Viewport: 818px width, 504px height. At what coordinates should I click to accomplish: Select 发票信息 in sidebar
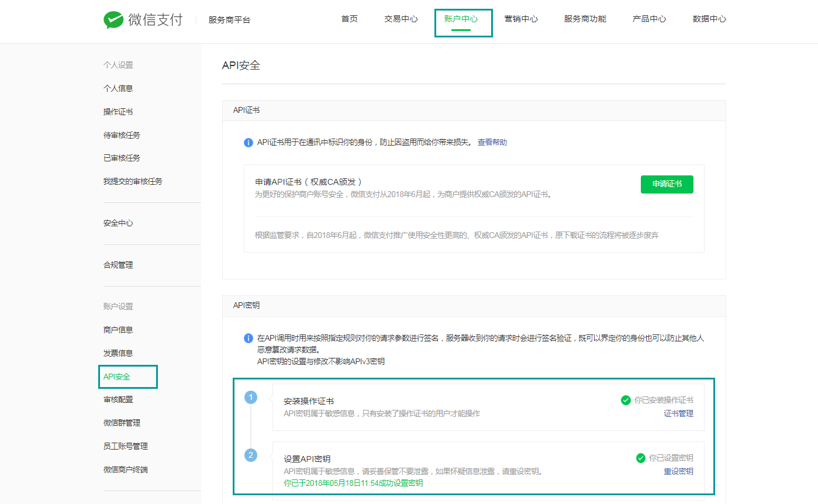(118, 353)
